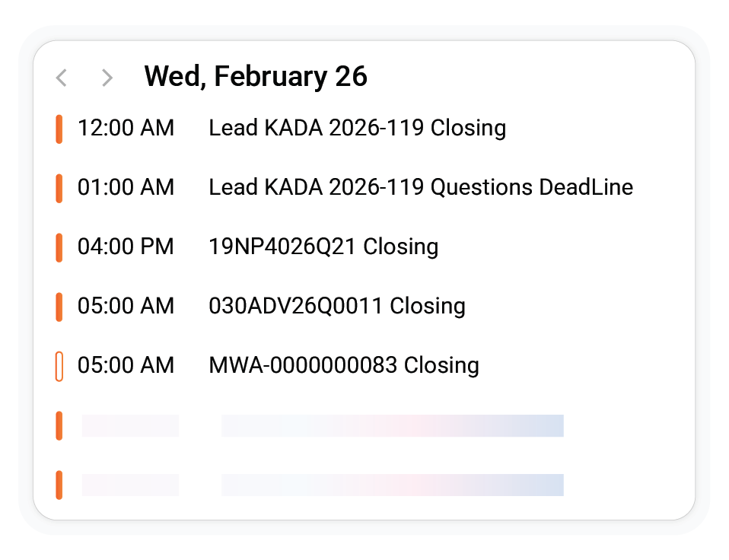The width and height of the screenshot is (729, 560).
Task: Select the 12:00 AM time label
Action: coord(126,128)
